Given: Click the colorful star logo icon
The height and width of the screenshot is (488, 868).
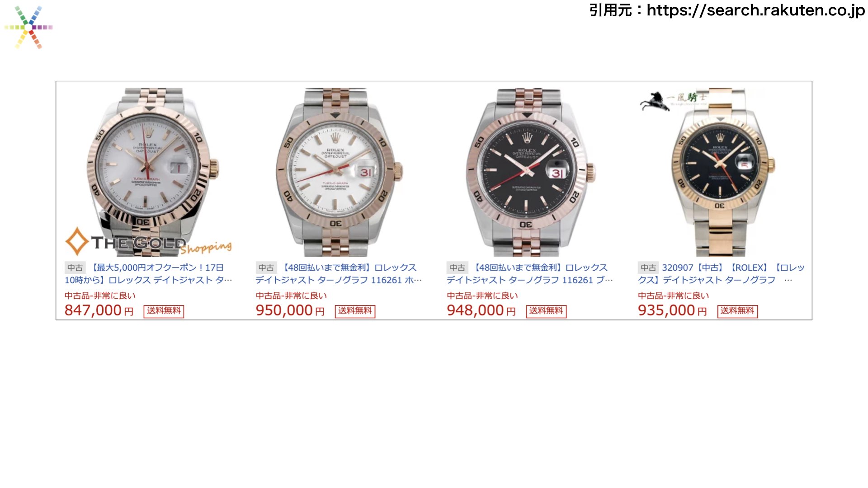Looking at the screenshot, I should pos(28,27).
